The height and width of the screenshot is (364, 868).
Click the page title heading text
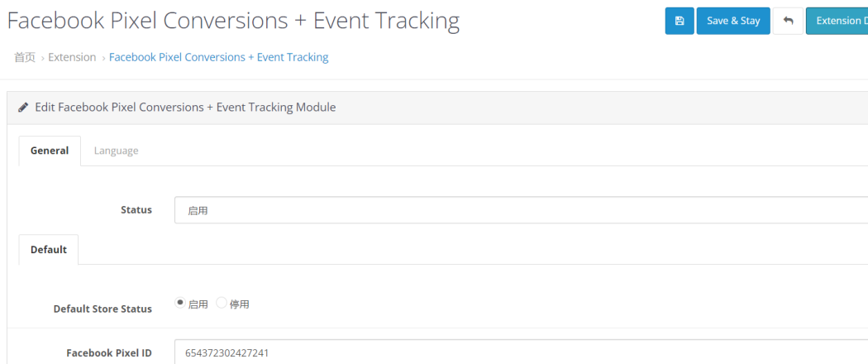[233, 21]
